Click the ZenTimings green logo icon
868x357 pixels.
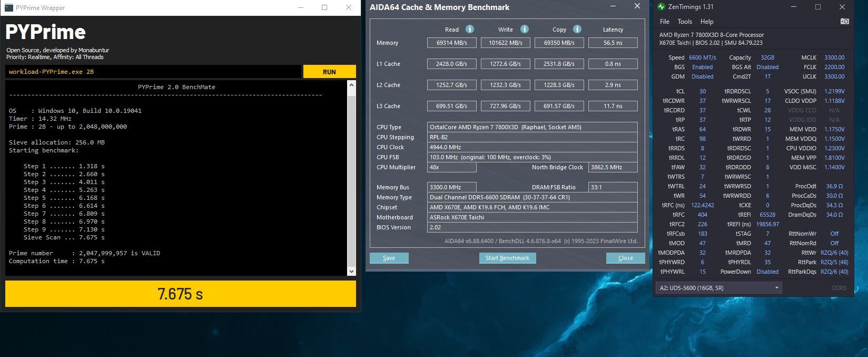pos(662,7)
